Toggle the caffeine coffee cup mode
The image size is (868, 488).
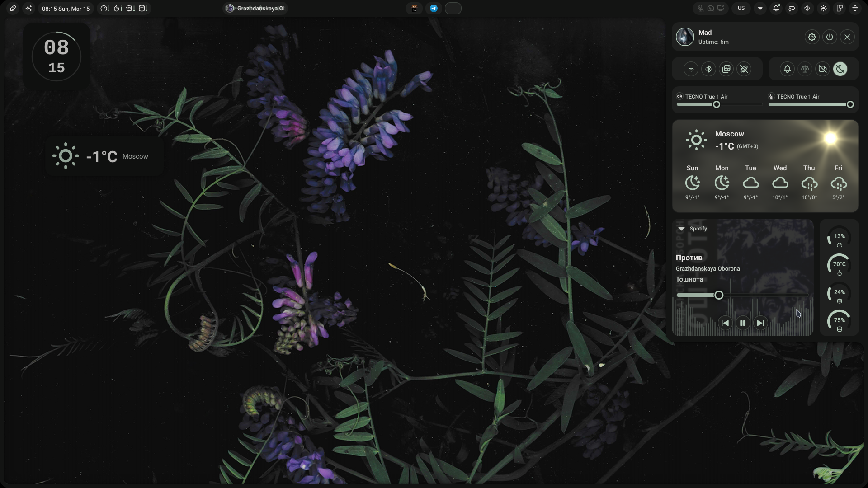[x=823, y=69]
